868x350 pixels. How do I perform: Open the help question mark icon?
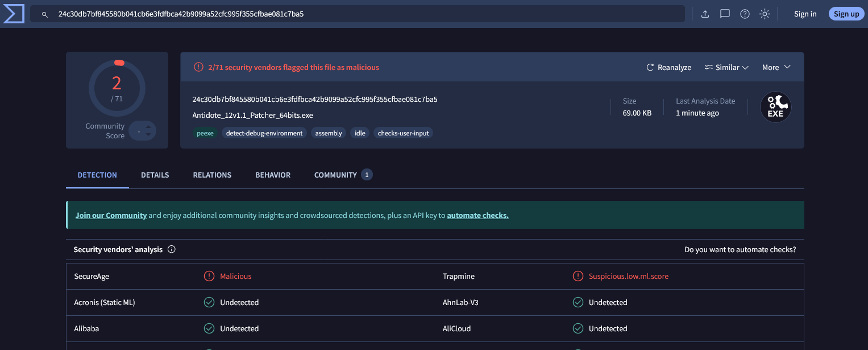745,14
